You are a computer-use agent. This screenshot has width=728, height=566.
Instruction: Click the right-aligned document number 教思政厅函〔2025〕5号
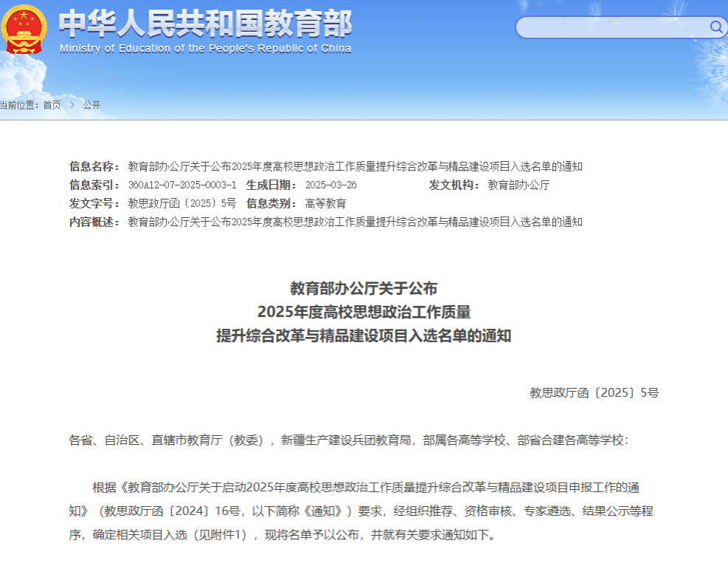[x=594, y=393]
